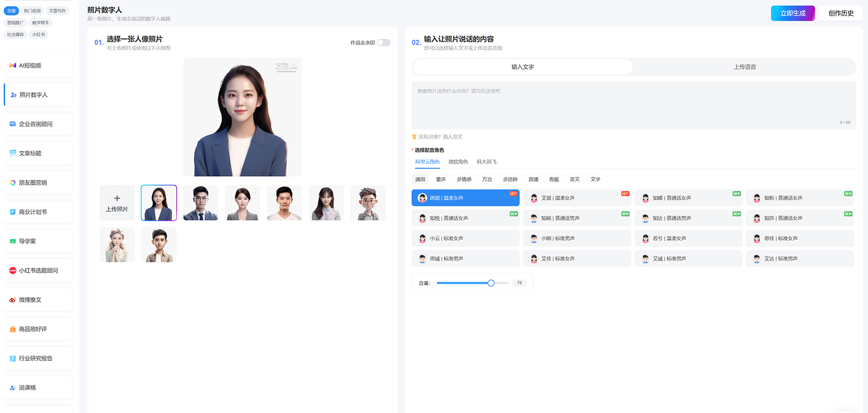The height and width of the screenshot is (413, 868).
Task: Select the 知达 | 普通话男声 voice
Action: click(x=688, y=218)
